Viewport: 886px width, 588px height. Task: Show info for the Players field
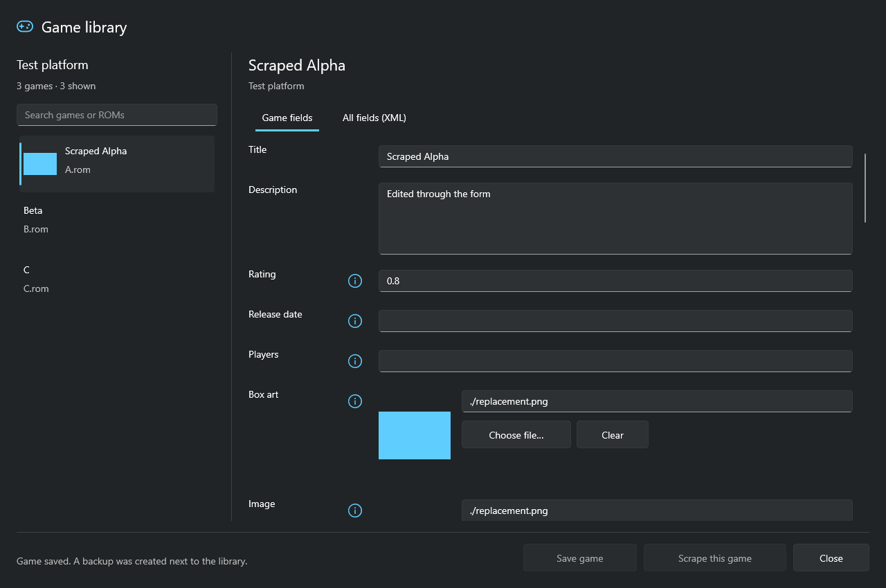(x=355, y=361)
